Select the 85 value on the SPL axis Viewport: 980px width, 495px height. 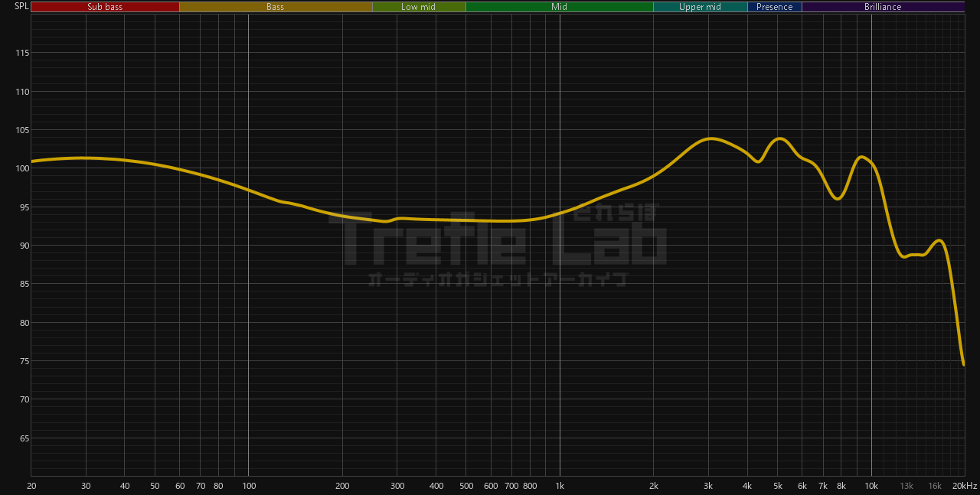(24, 284)
